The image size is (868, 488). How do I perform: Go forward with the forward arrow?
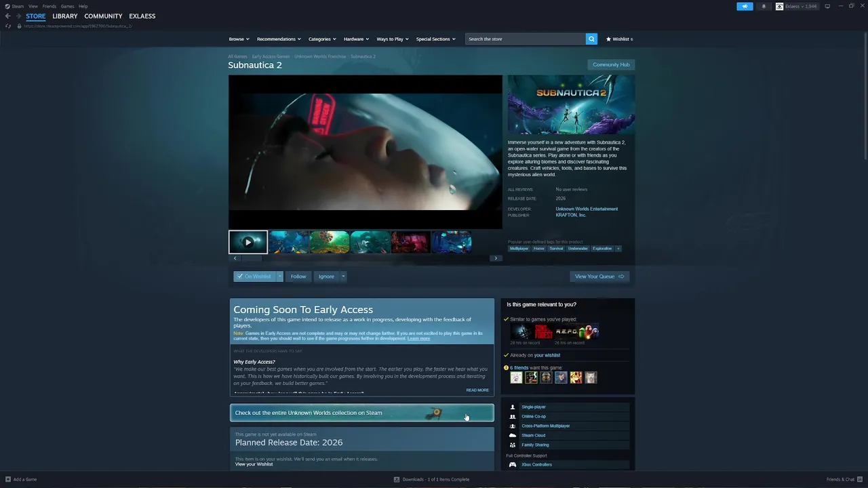(18, 16)
